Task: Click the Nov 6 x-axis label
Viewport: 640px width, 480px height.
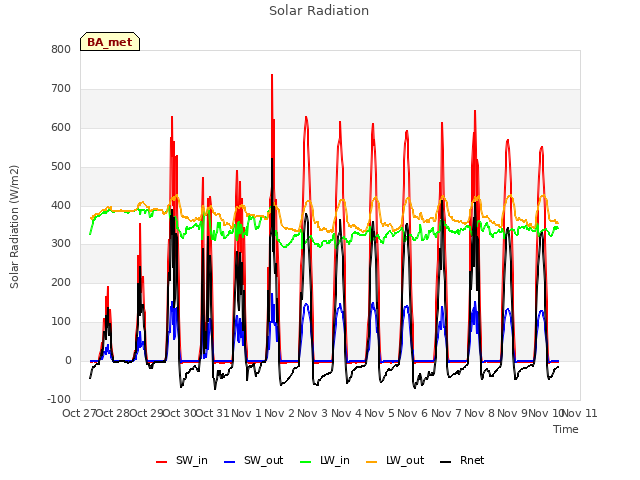Action: coord(413,413)
